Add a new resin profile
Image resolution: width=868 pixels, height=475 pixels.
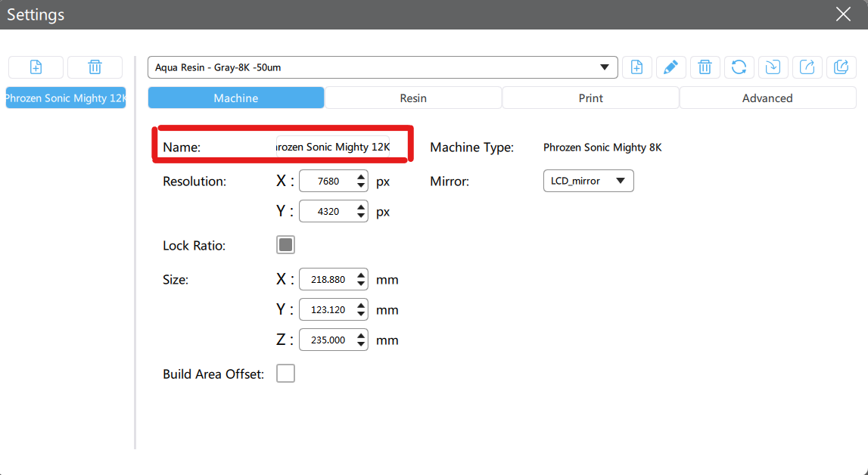[x=636, y=67]
